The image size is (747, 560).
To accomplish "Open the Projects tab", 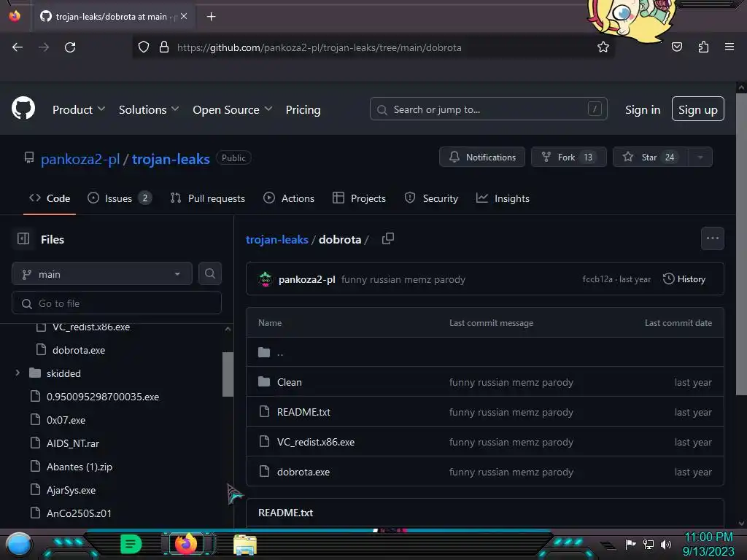I will click(359, 198).
